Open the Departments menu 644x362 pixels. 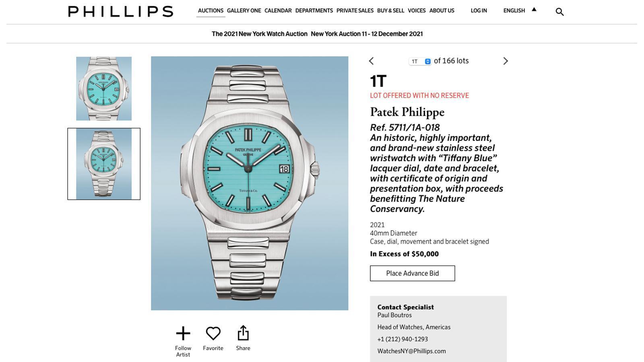[314, 10]
